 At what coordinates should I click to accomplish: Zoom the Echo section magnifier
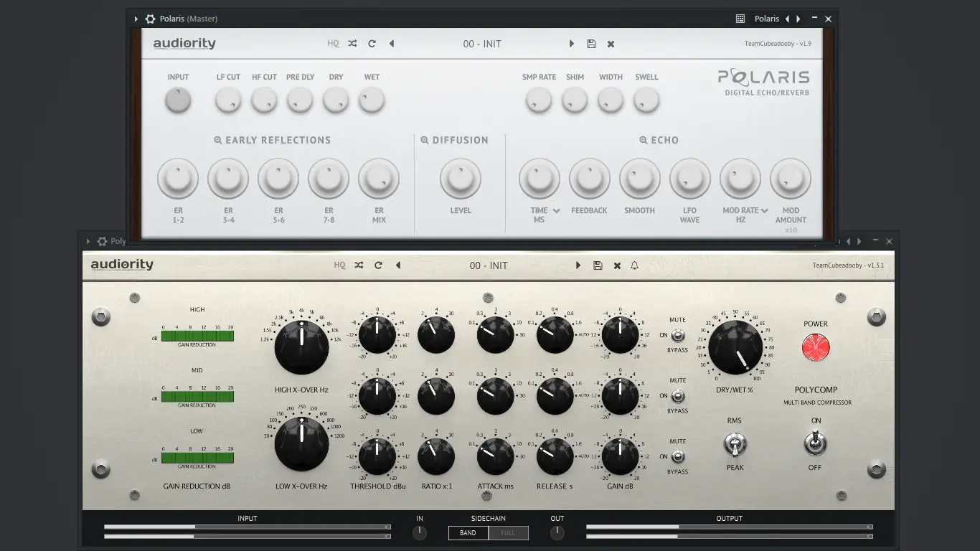tap(644, 141)
